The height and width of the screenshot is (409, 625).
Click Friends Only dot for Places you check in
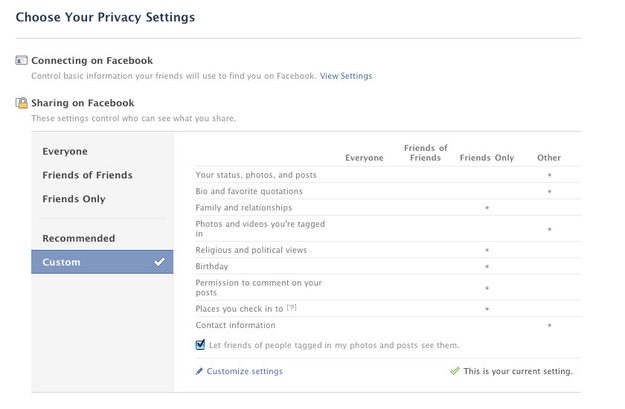(487, 309)
